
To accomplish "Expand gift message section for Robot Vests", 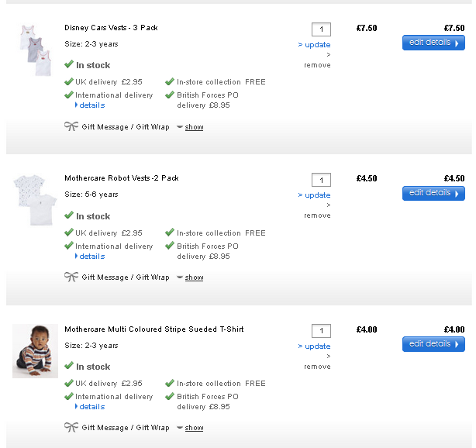I will [194, 277].
